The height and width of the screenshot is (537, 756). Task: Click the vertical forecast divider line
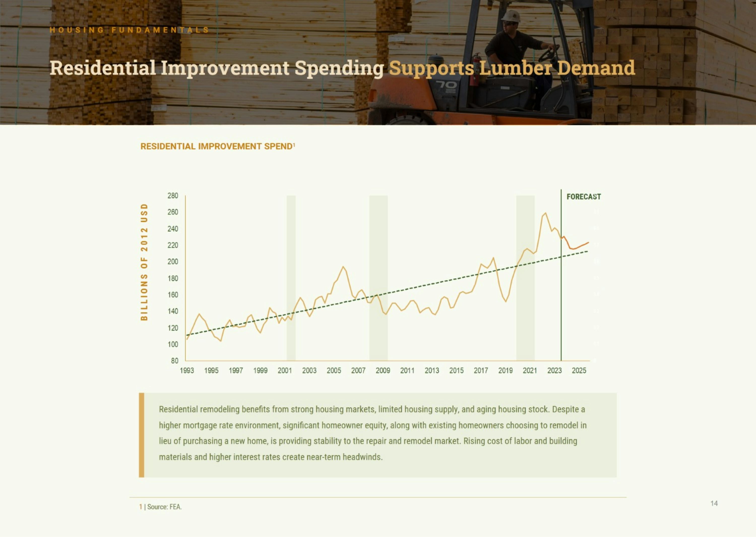(561, 298)
